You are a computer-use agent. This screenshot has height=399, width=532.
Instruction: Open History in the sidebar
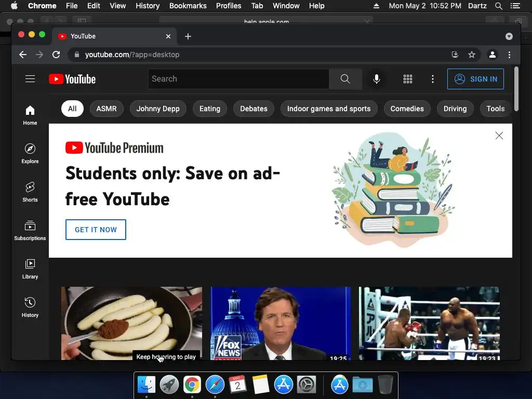[x=30, y=308]
